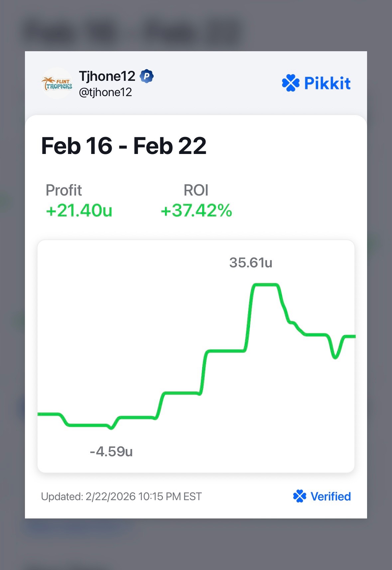Select the +37.42% ROI value
This screenshot has height=570, width=392.
[196, 211]
